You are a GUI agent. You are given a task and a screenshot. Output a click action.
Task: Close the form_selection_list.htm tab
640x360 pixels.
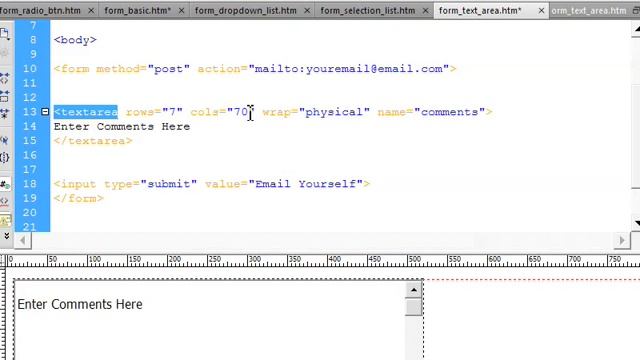point(425,11)
